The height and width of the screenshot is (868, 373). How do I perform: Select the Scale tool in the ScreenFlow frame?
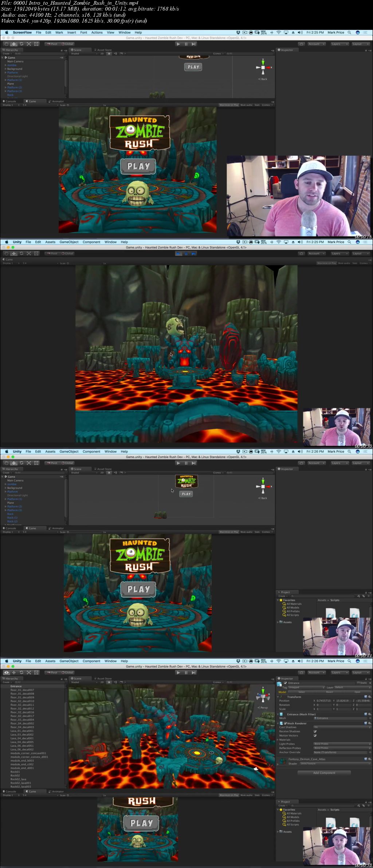click(29, 44)
